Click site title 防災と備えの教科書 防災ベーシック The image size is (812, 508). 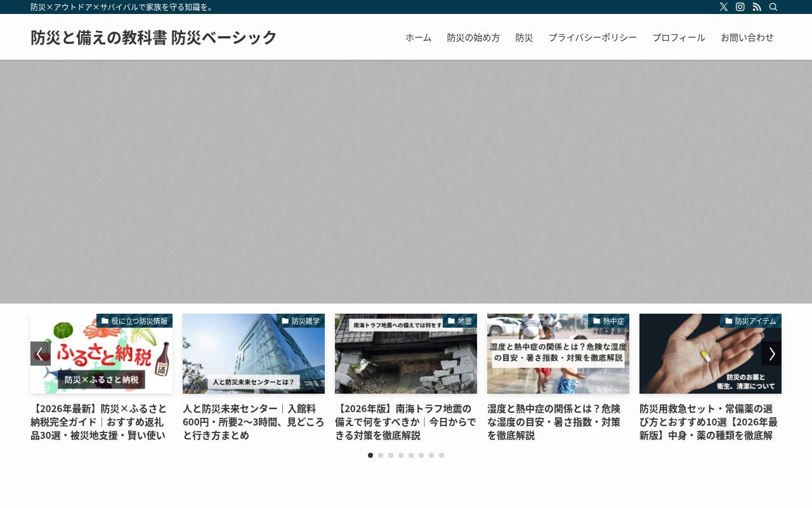point(154,37)
